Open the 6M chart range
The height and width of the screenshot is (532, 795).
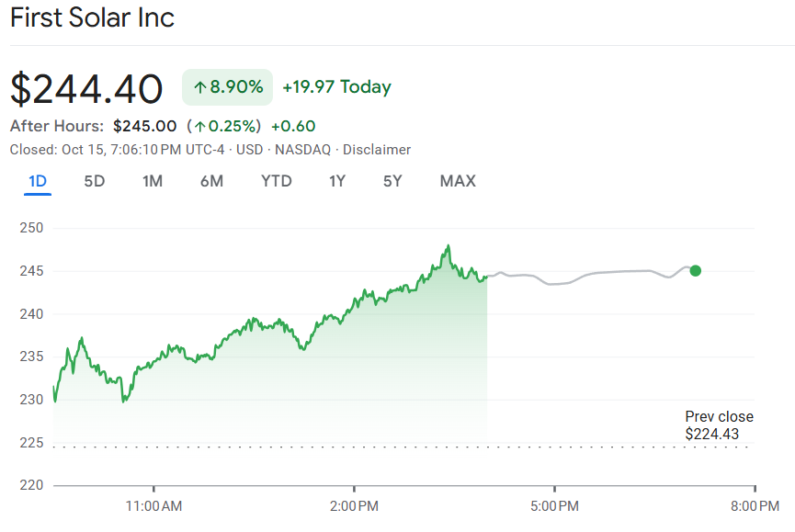[211, 181]
